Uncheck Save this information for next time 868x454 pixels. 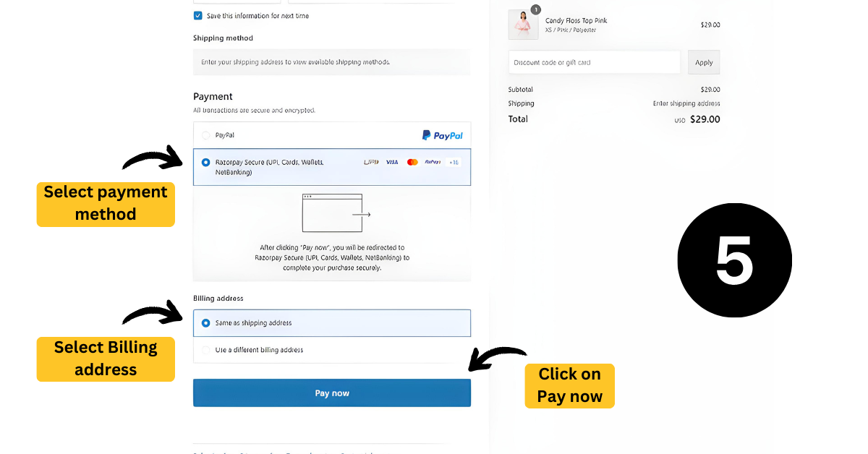point(197,15)
